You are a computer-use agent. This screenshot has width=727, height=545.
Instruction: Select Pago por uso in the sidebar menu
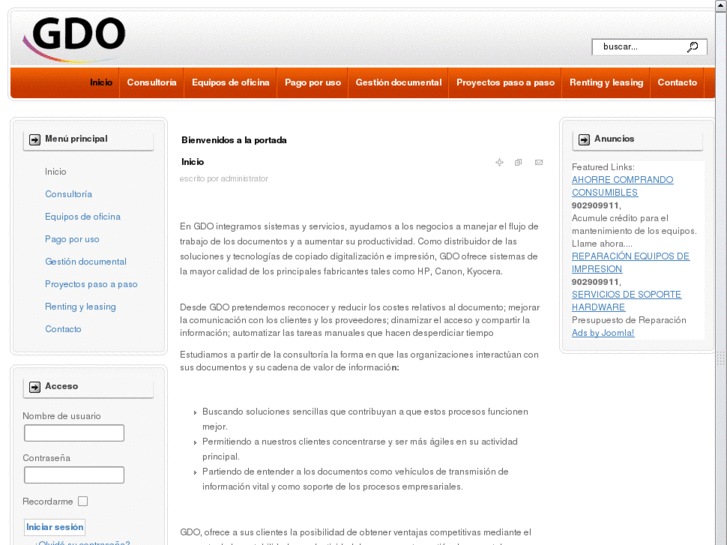pos(72,239)
